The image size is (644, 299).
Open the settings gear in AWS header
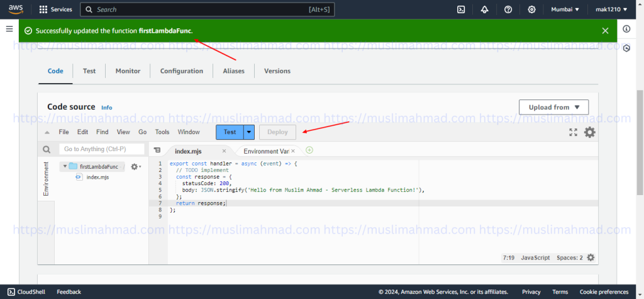(531, 9)
